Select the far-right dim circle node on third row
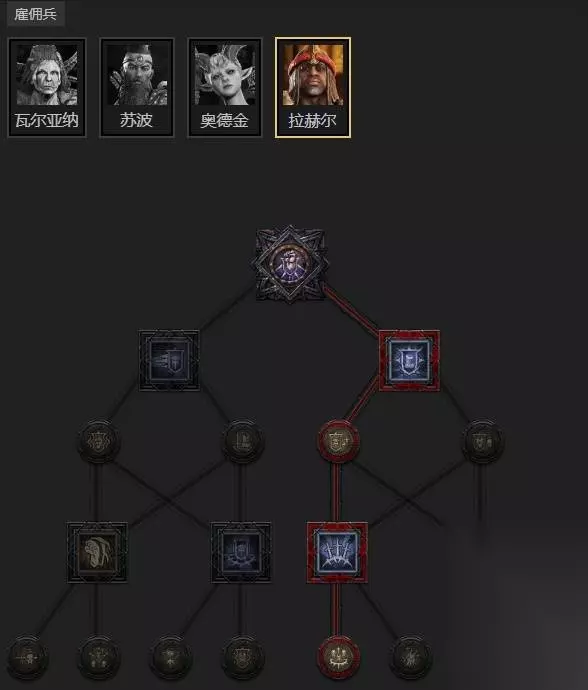This screenshot has width=588, height=690. tap(483, 441)
